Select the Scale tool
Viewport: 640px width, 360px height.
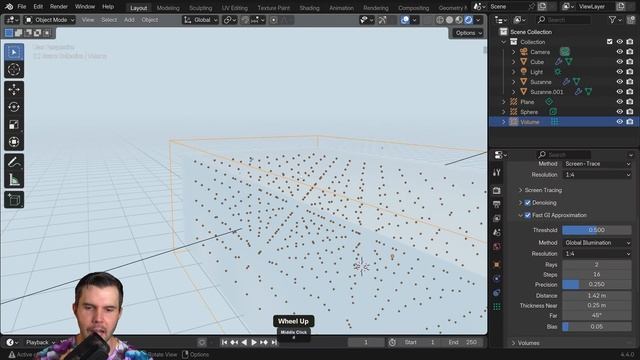14,124
